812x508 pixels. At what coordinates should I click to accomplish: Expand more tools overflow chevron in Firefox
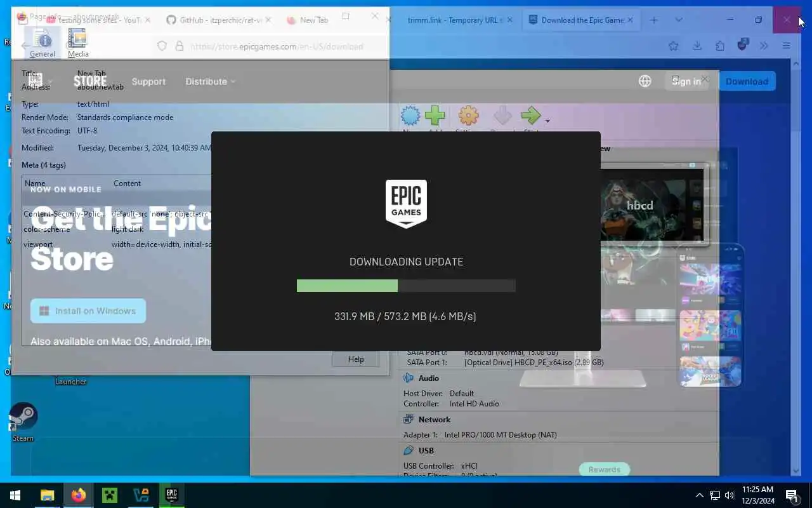764,46
